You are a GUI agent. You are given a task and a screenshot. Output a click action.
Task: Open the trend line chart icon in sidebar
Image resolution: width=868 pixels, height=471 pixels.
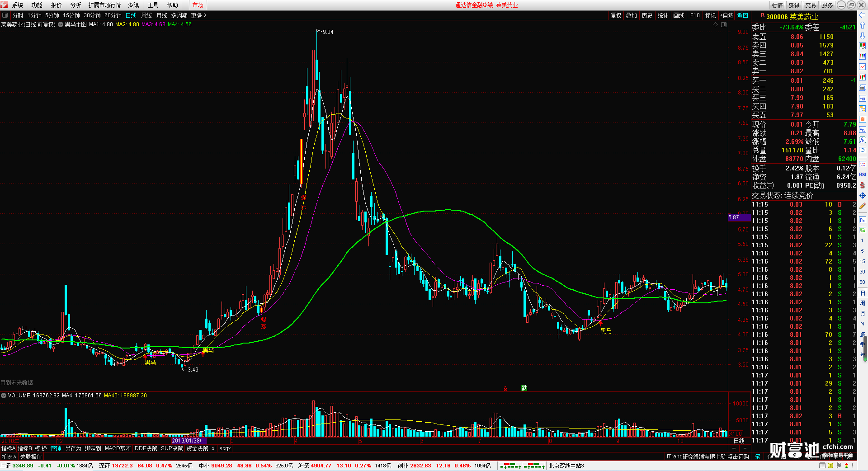tap(863, 67)
